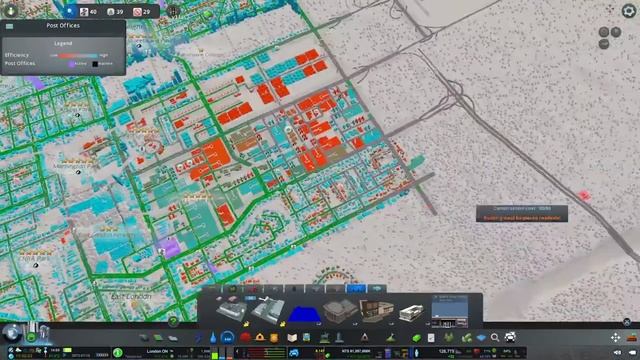Choose the dark brown building thumbnail
The height and width of the screenshot is (360, 640).
pyautogui.click(x=340, y=311)
